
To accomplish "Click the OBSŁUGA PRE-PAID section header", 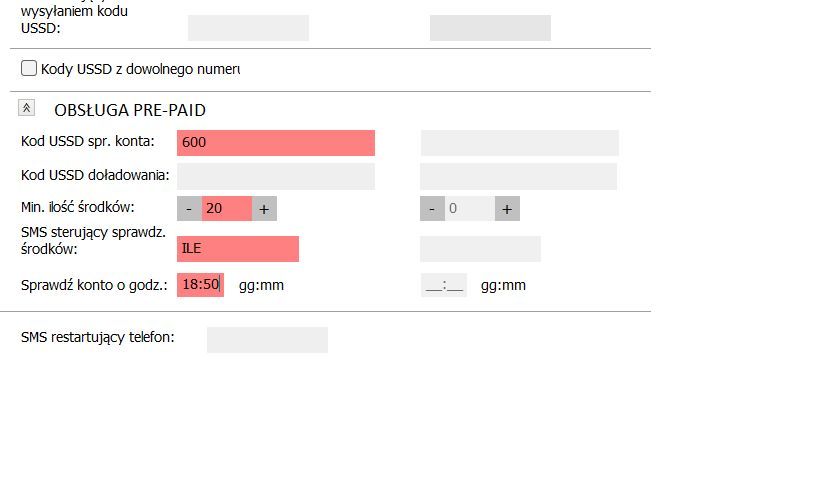I will click(x=130, y=110).
